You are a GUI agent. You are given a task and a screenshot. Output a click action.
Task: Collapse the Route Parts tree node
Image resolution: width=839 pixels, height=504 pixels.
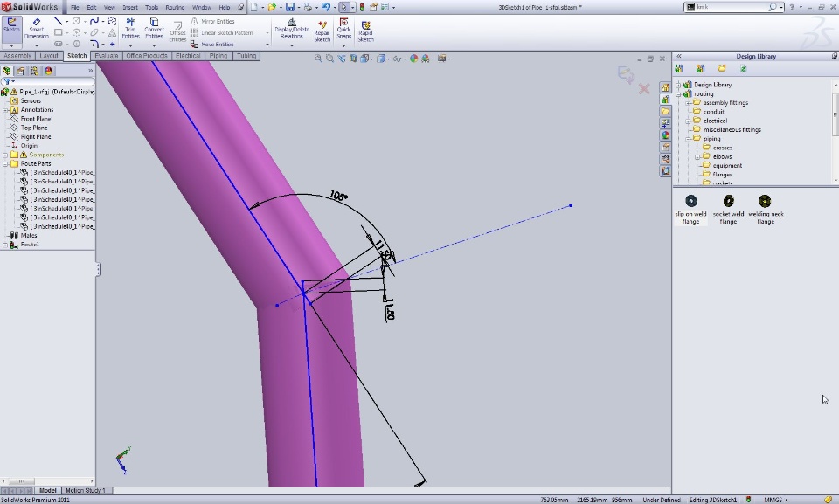(5, 163)
